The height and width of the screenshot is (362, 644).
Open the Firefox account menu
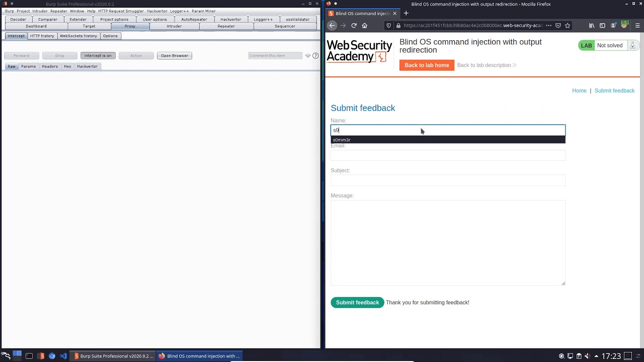tap(613, 26)
